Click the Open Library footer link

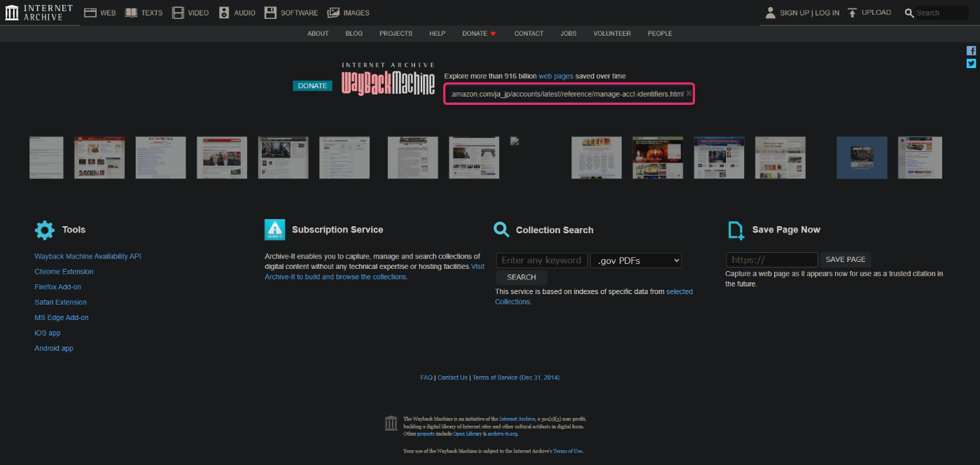(466, 434)
